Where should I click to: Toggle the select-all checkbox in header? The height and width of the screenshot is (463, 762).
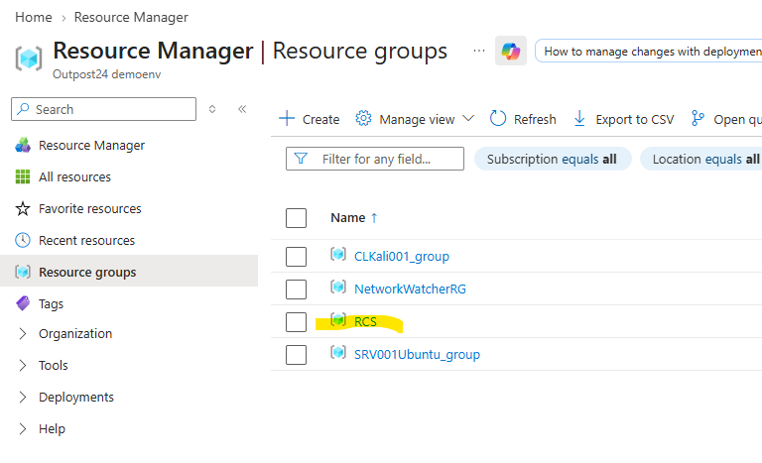(296, 218)
